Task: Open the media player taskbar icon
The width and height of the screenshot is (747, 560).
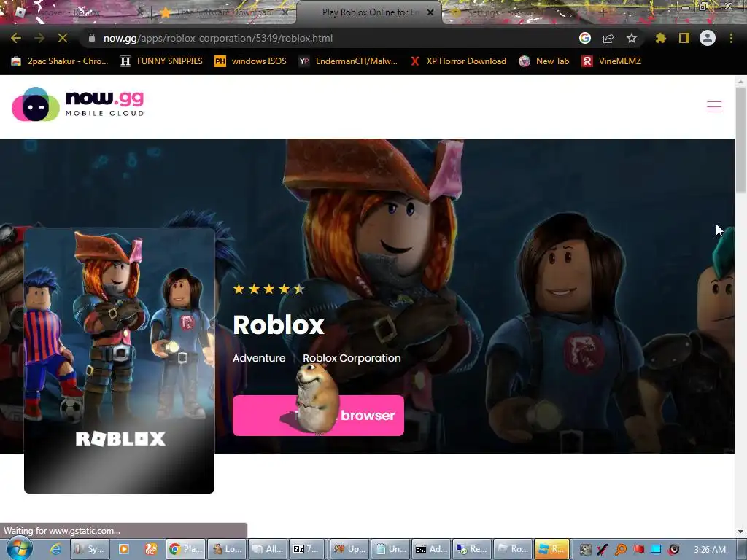Action: 123,549
